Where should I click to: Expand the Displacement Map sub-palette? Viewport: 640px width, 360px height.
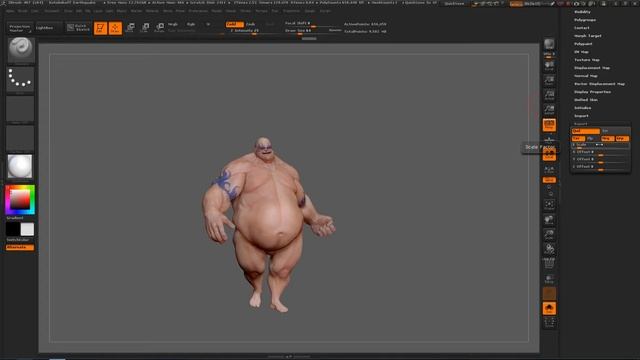592,68
